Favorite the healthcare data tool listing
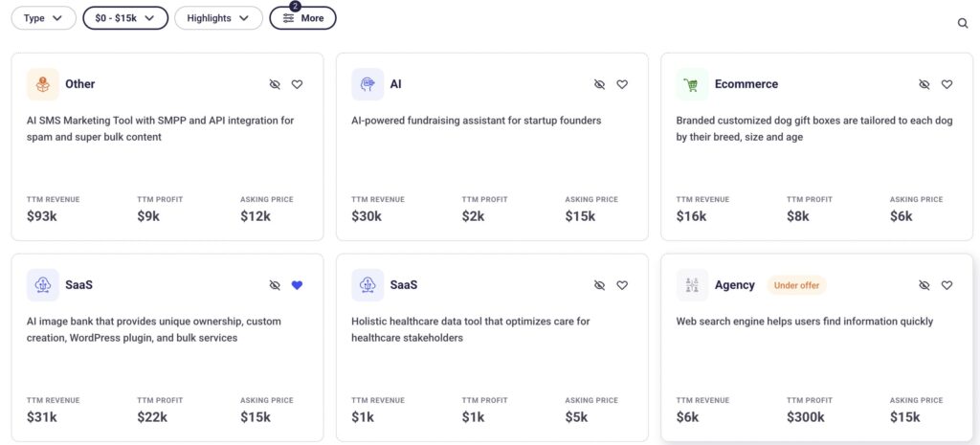 [x=622, y=285]
